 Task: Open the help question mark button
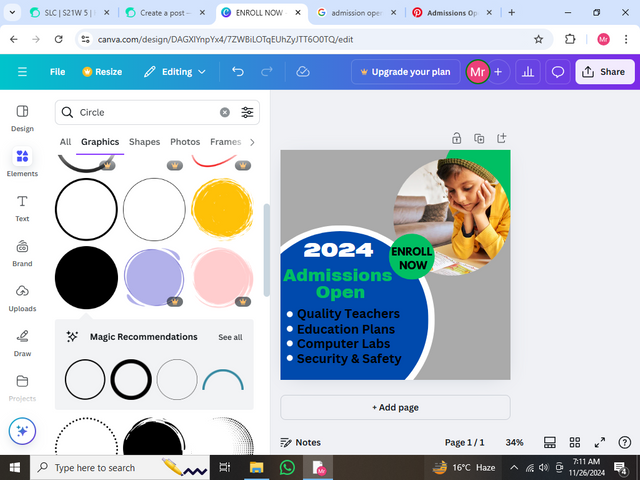click(x=624, y=442)
